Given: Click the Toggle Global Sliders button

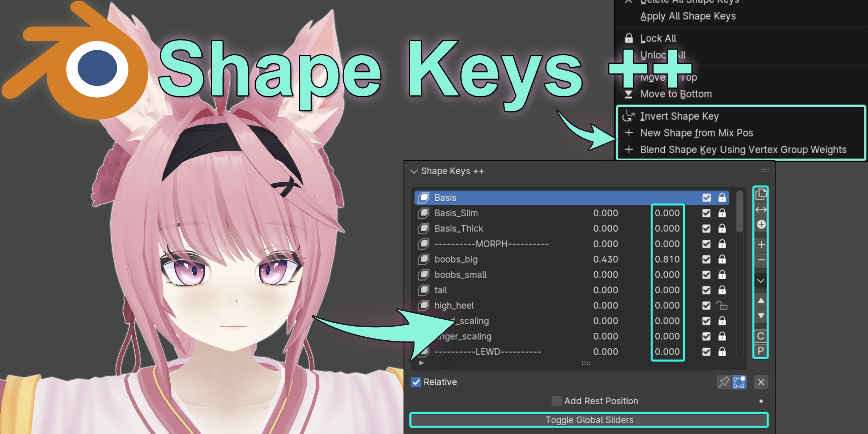Looking at the screenshot, I should pyautogui.click(x=589, y=420).
